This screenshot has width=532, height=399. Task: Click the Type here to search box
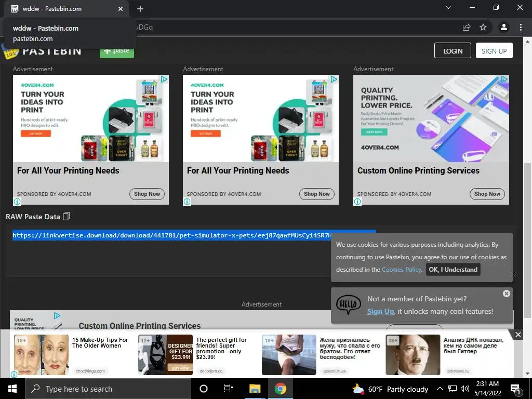pyautogui.click(x=108, y=389)
